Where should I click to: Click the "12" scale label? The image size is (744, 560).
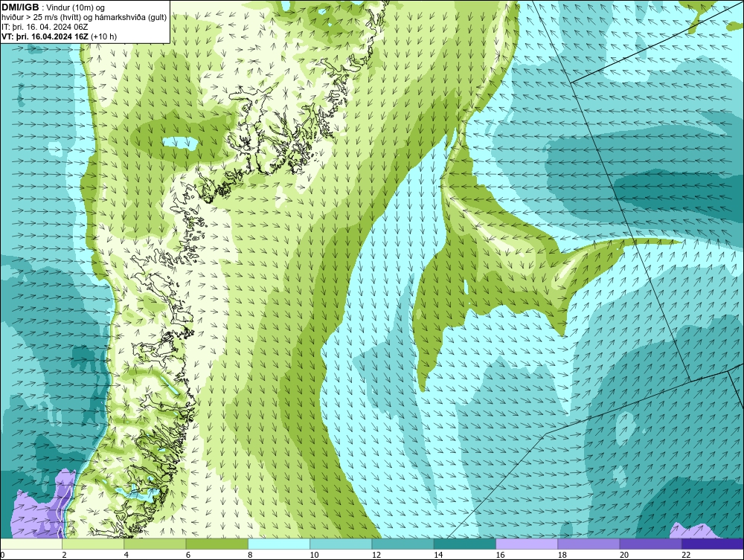click(376, 556)
